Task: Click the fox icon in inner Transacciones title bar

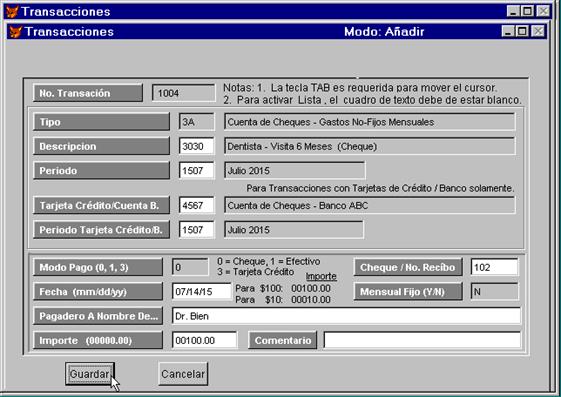Action: point(15,32)
